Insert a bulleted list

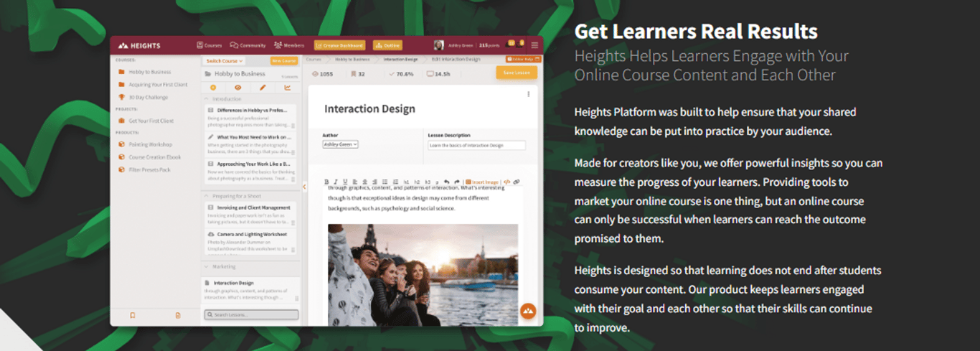(385, 182)
